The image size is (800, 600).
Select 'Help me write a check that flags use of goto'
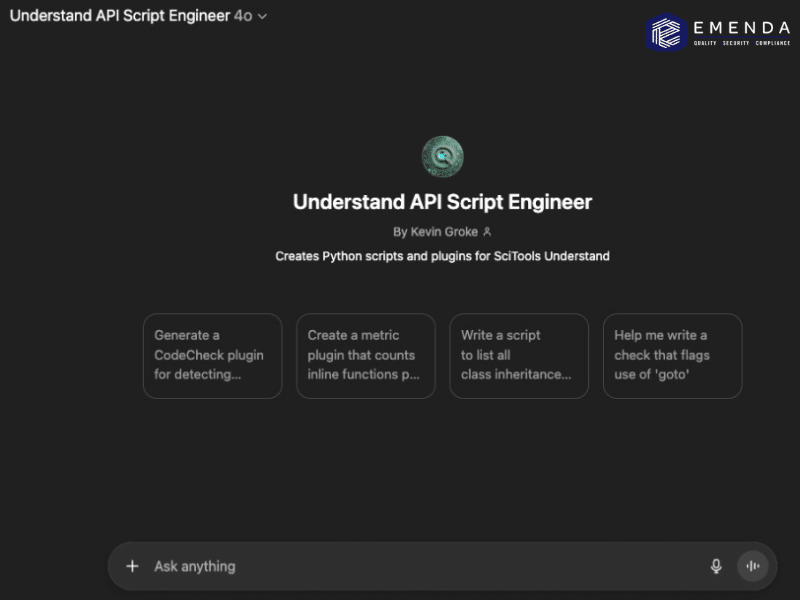click(672, 356)
